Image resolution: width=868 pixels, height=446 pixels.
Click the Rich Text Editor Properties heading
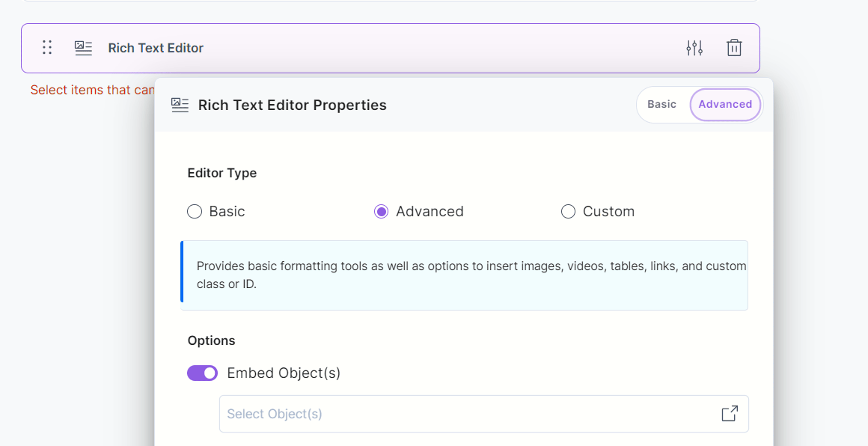(292, 105)
